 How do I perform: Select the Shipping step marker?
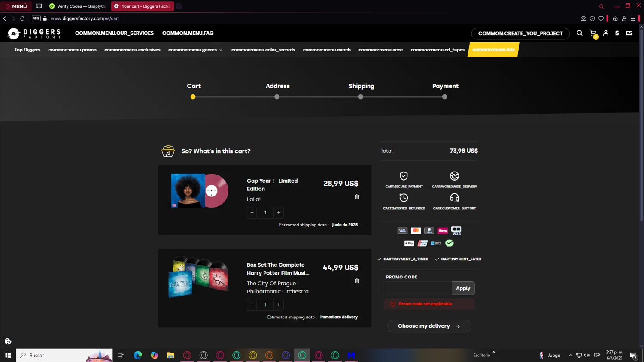(361, 97)
